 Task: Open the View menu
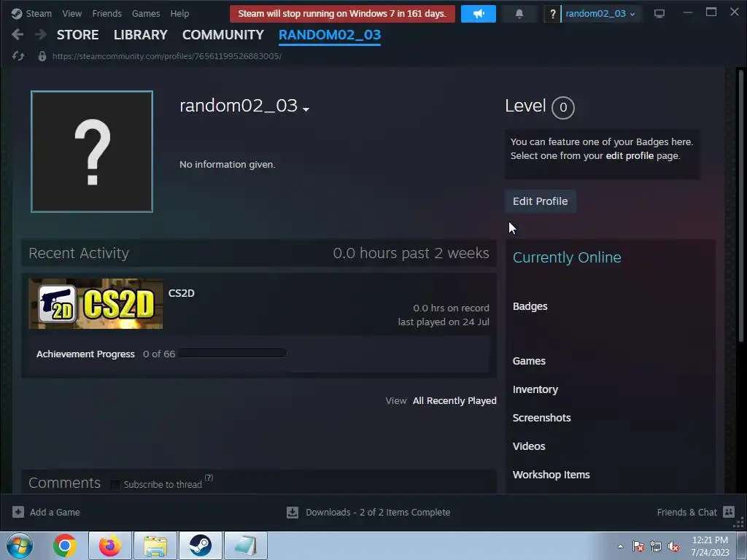[x=72, y=14]
